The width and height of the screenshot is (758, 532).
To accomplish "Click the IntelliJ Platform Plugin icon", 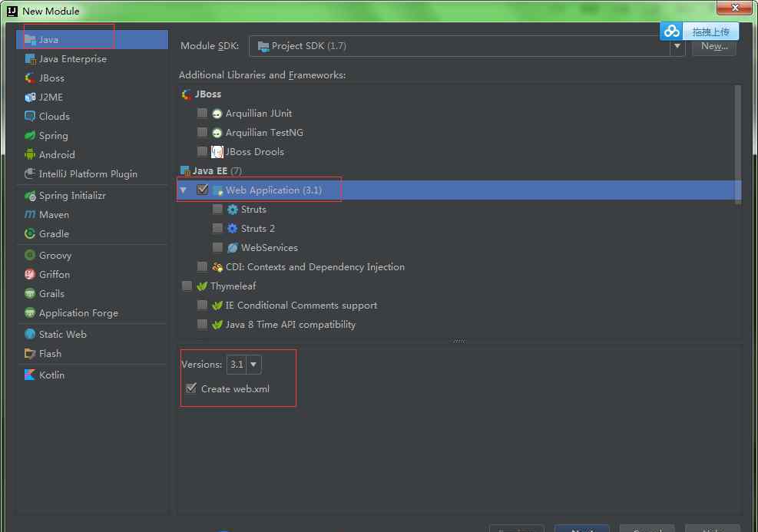I will coord(30,174).
